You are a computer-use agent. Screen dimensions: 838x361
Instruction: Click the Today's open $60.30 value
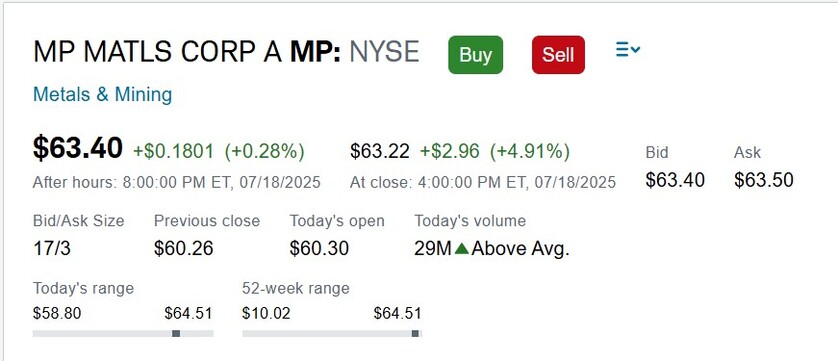[x=319, y=248]
